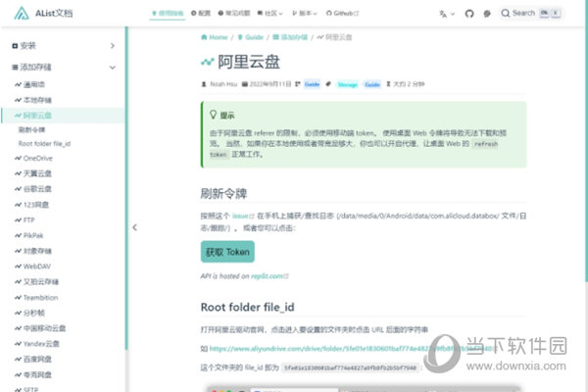Click the 获取 Token button

click(x=227, y=252)
